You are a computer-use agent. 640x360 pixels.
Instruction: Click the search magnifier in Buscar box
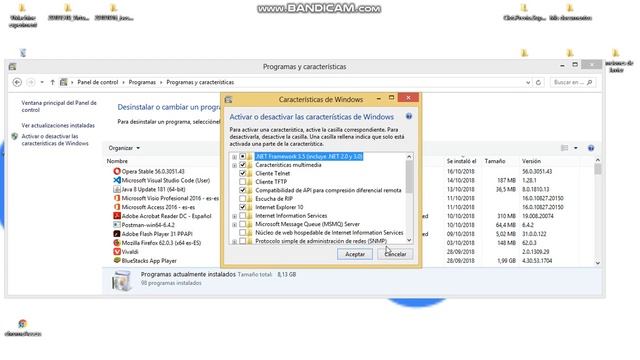click(x=589, y=82)
